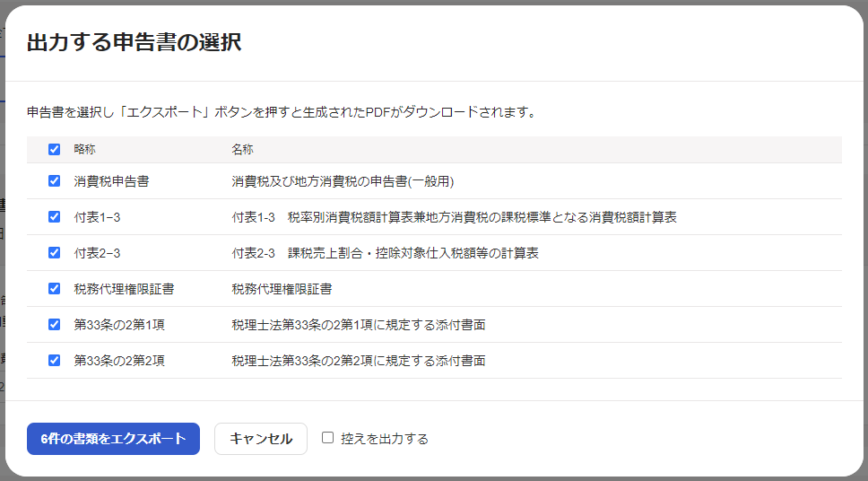Image resolution: width=868 pixels, height=481 pixels.
Task: Click 税理士法第33条の2第2項に規定する添付書面
Action: pos(358,361)
